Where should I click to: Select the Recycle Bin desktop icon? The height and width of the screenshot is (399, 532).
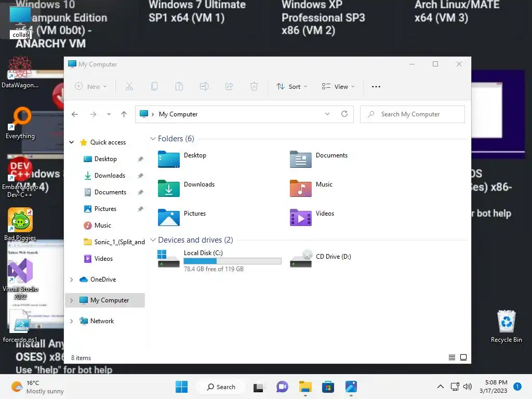(x=506, y=326)
